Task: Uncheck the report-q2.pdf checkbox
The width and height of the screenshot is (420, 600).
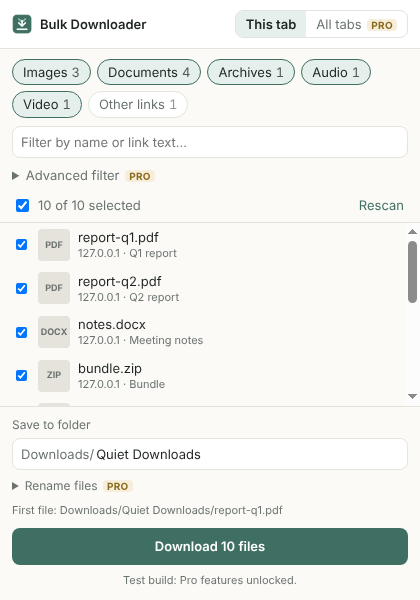Action: 22,288
